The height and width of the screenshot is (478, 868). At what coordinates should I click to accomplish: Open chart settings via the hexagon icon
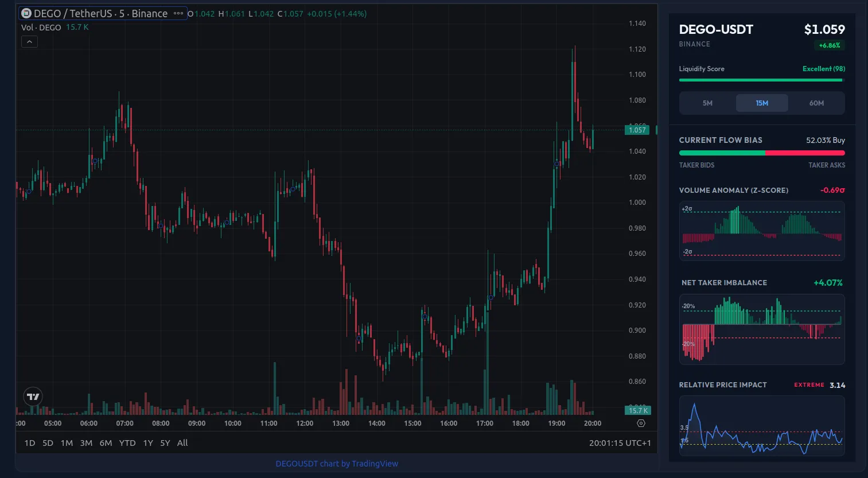tap(640, 423)
